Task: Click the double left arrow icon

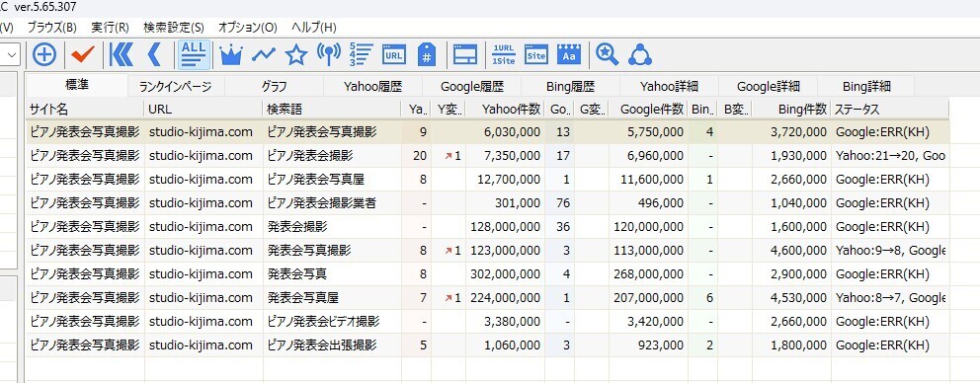Action: tap(122, 54)
